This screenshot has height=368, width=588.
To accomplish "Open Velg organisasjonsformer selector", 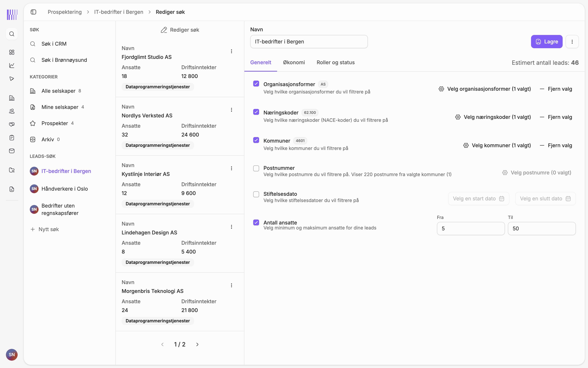I will point(485,89).
